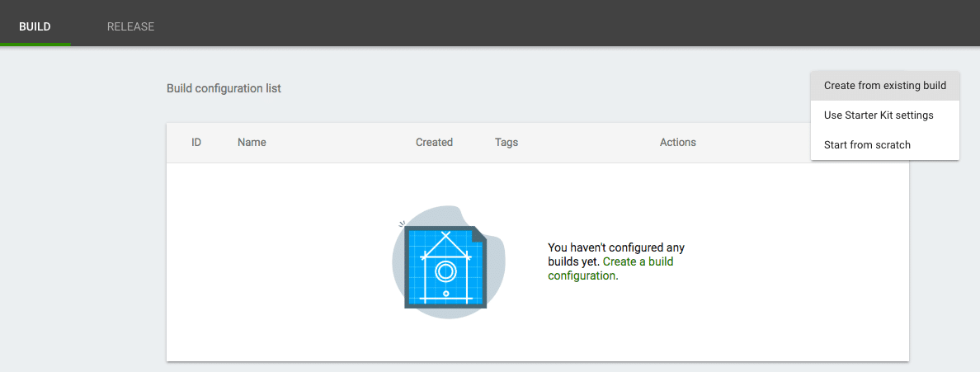Open the RELEASE tab
Image resolution: width=980 pixels, height=372 pixels.
[130, 26]
